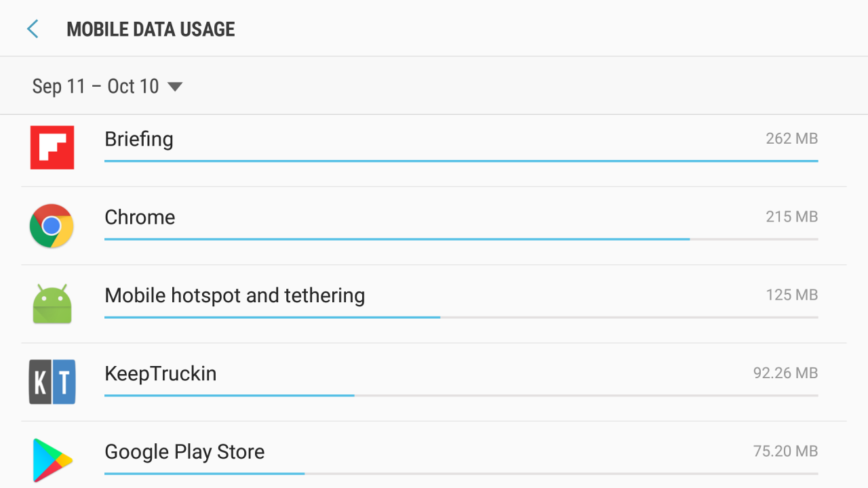Open KeepTruckin data usage entry
The width and height of the screenshot is (868, 488).
pyautogui.click(x=161, y=373)
